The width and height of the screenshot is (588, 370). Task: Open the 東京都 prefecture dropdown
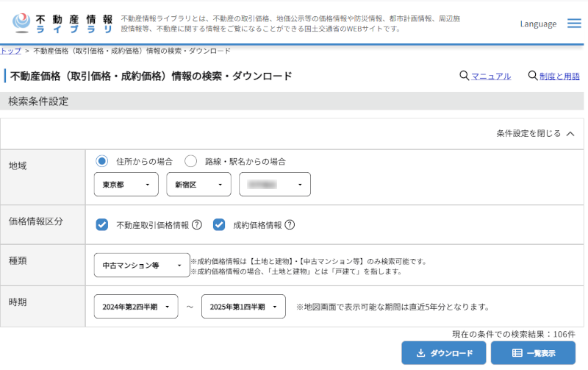(x=126, y=185)
